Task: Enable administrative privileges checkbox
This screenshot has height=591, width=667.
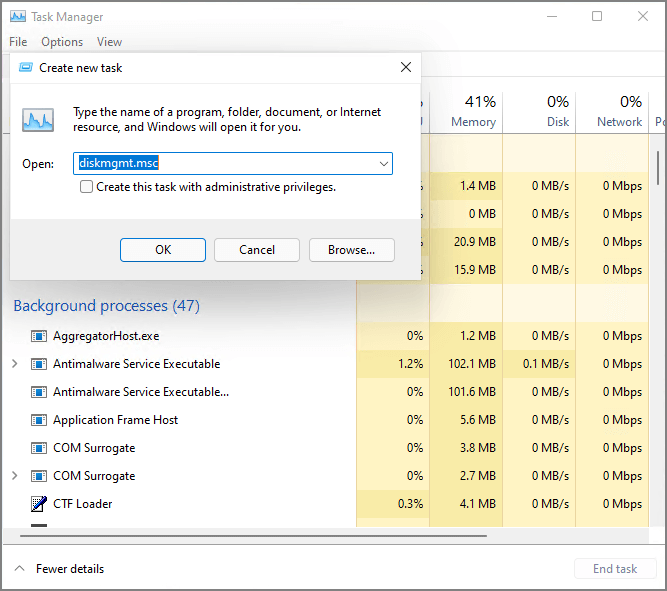Action: 87,187
